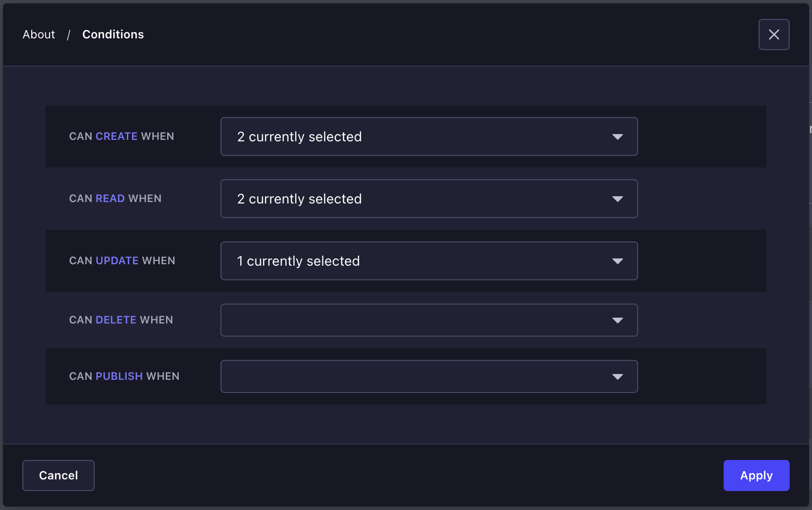Open the CAN READ WHEN dropdown
812x510 pixels.
[429, 199]
